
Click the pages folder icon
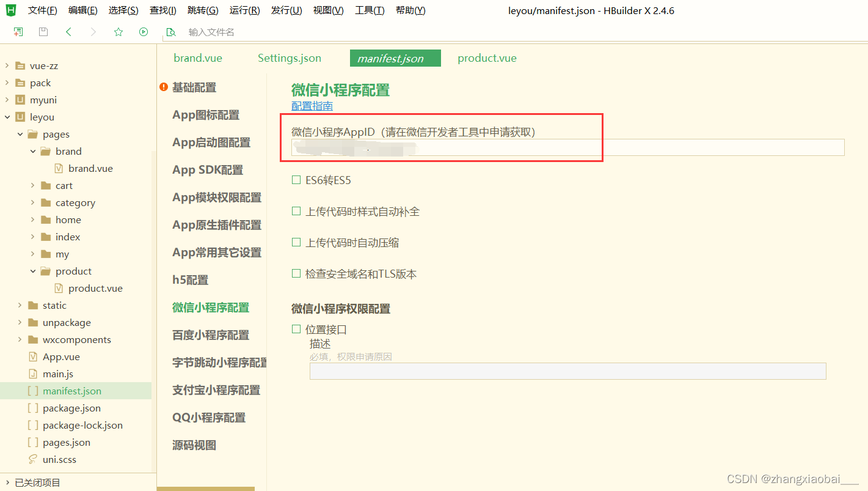coord(33,134)
